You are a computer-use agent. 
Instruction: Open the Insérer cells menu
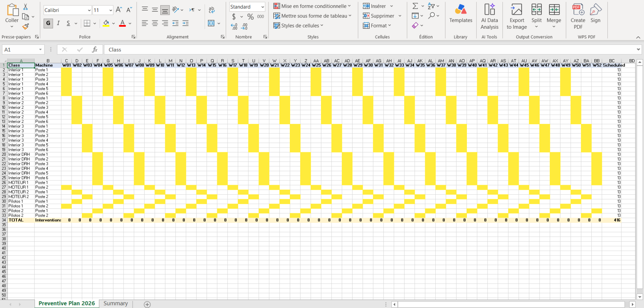378,6
